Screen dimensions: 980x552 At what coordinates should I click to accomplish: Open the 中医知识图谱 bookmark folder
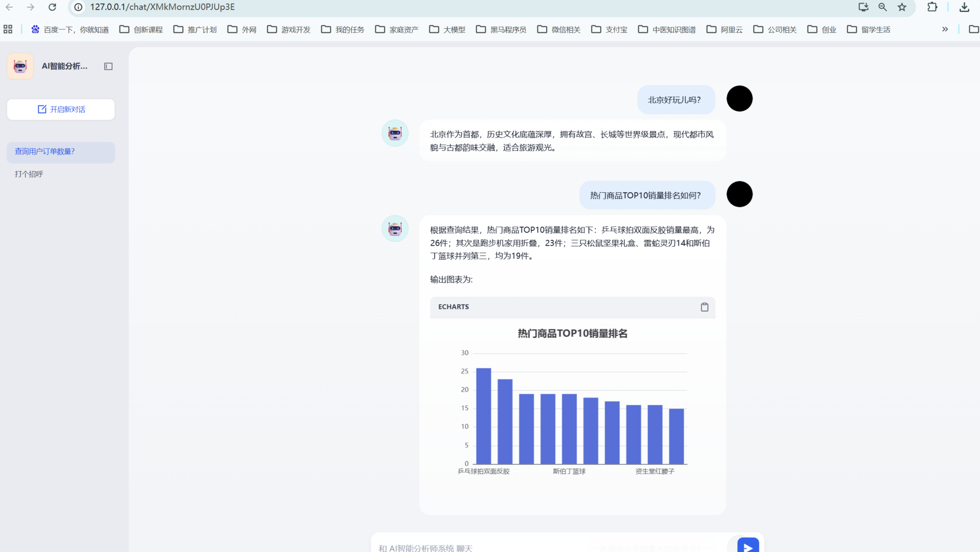(667, 29)
